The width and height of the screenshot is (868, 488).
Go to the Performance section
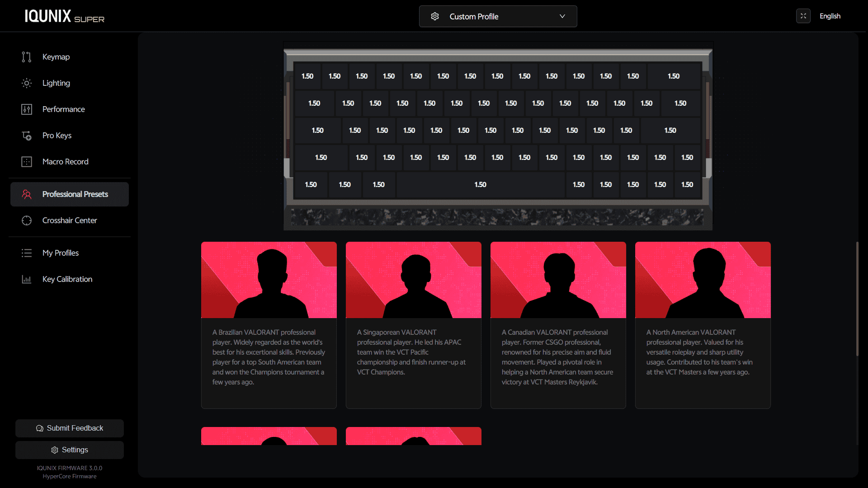coord(70,109)
